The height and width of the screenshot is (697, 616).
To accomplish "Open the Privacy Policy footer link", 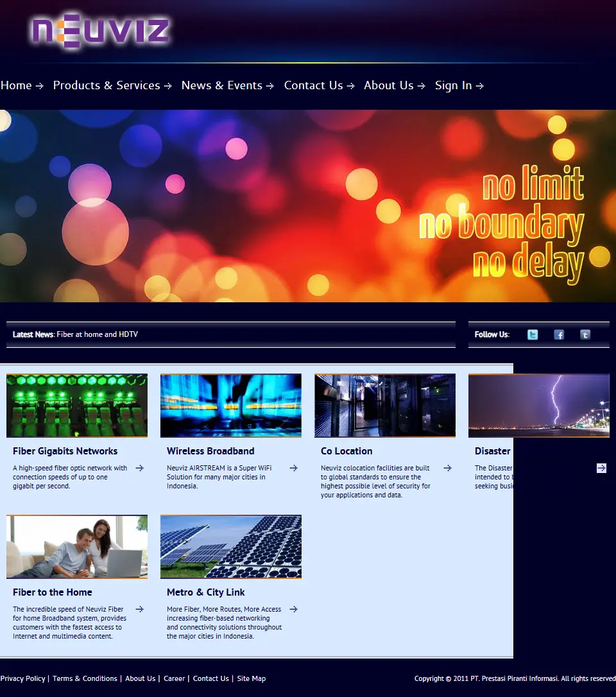I will (x=22, y=678).
